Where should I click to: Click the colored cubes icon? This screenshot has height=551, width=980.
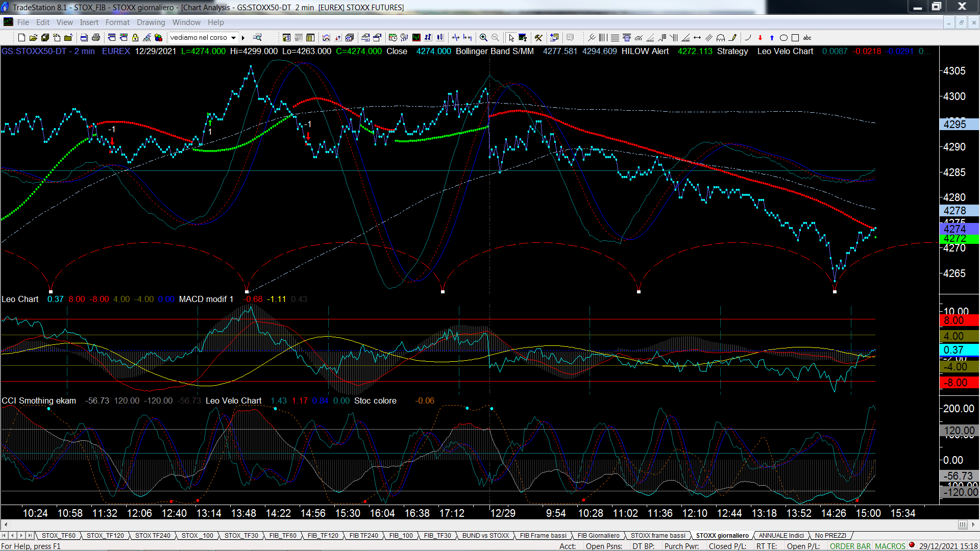[x=159, y=38]
